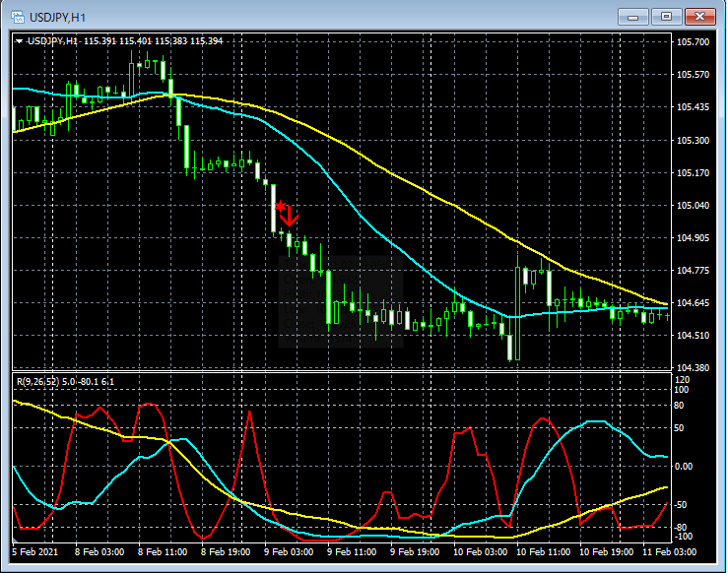Click the '11 Feb 03:00' time axis label
The width and height of the screenshot is (728, 573).
(670, 552)
